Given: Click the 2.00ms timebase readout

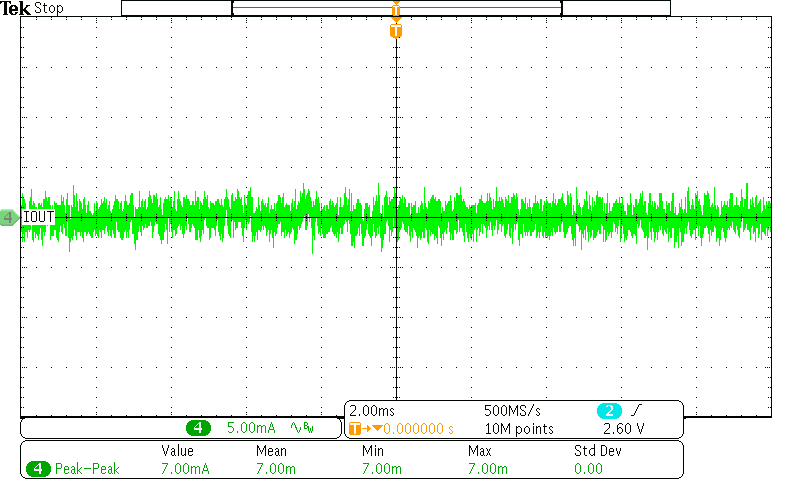Looking at the screenshot, I should pos(372,411).
